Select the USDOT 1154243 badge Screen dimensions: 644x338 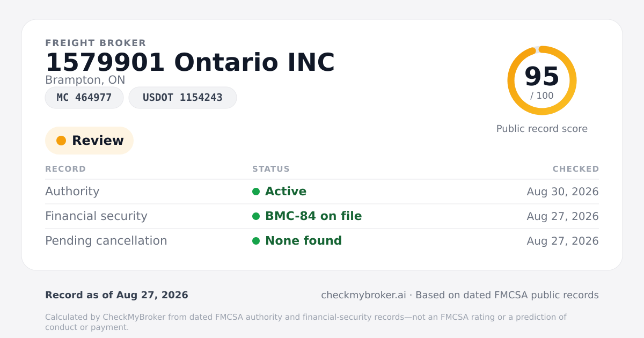(182, 98)
